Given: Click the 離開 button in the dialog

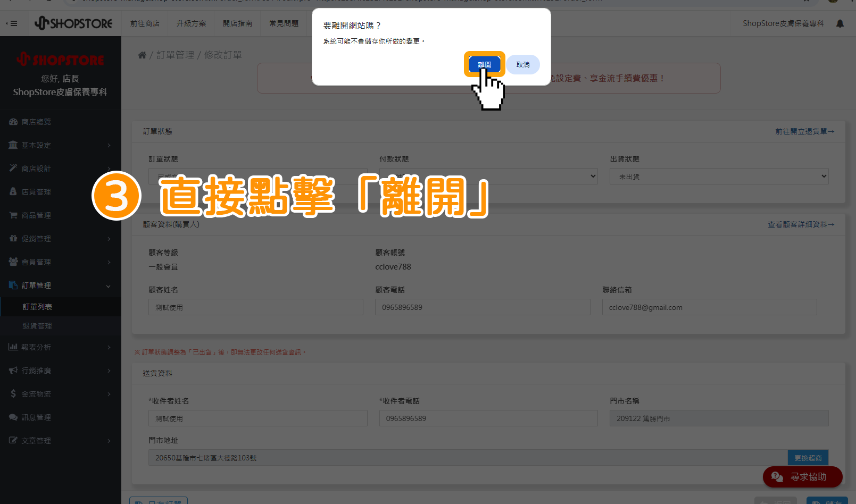Looking at the screenshot, I should pos(484,64).
